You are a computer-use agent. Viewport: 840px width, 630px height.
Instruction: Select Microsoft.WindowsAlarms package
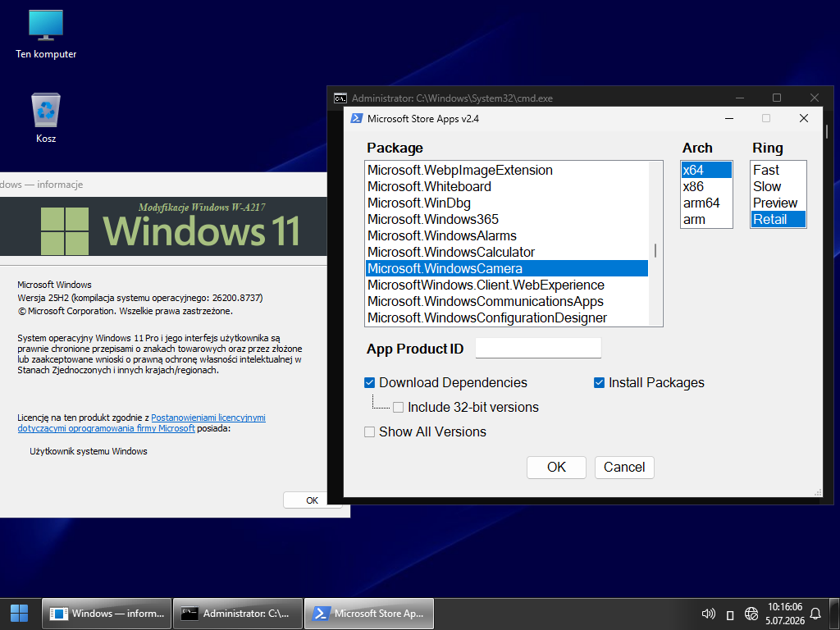pyautogui.click(x=507, y=235)
